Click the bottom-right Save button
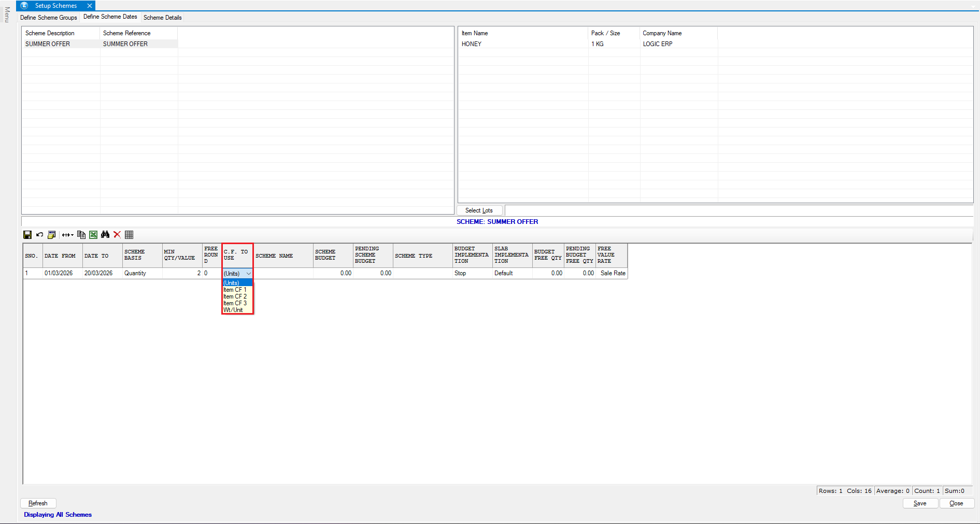 click(x=920, y=503)
